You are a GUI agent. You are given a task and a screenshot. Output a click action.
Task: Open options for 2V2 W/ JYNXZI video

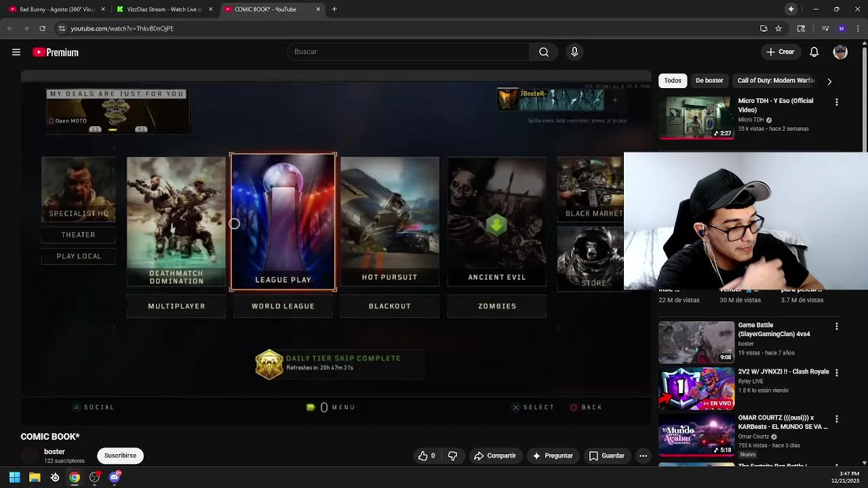(836, 373)
